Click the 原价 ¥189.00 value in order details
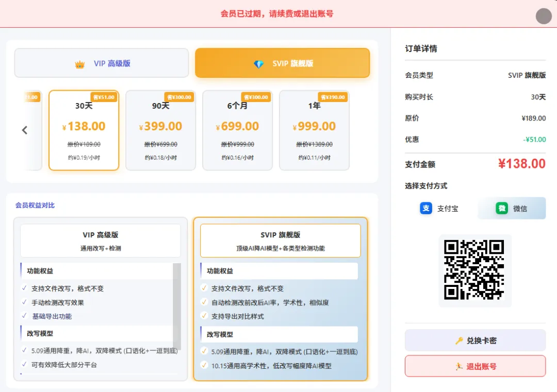The image size is (557, 392). pyautogui.click(x=534, y=118)
